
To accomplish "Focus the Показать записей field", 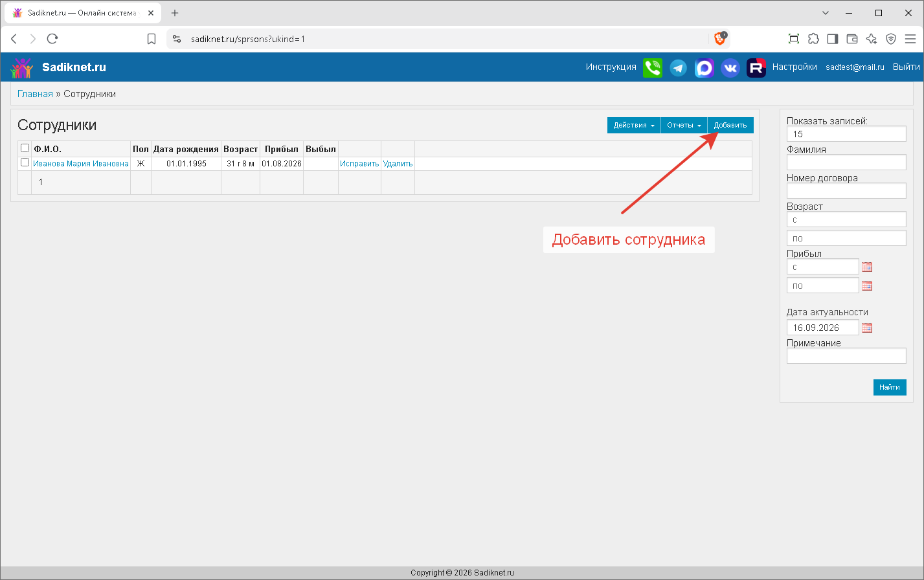I will coord(846,133).
